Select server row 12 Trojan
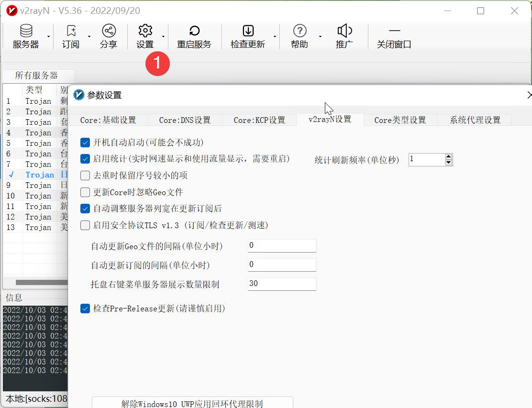532x408 pixels. 35,217
